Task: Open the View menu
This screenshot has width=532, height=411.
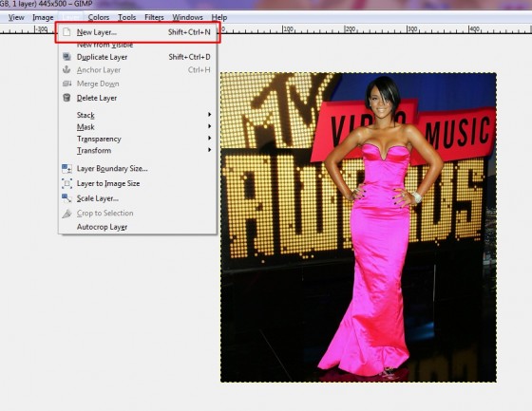Action: point(16,17)
